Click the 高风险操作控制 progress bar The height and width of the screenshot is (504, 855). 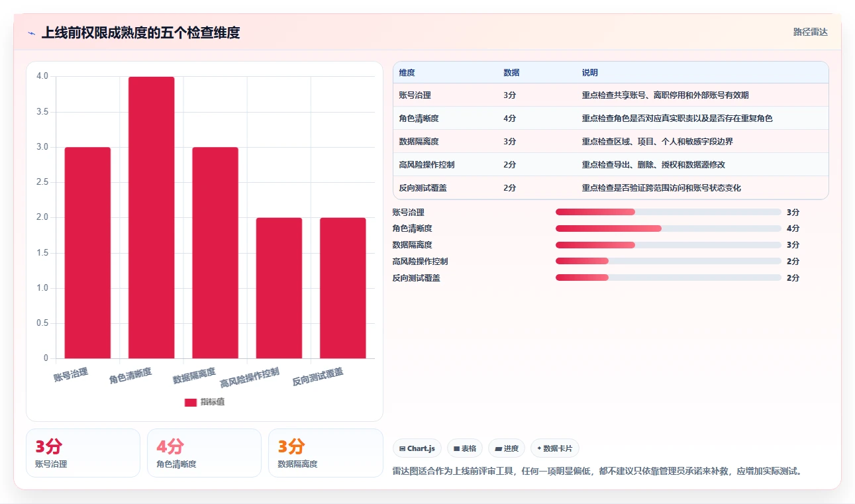tap(668, 261)
